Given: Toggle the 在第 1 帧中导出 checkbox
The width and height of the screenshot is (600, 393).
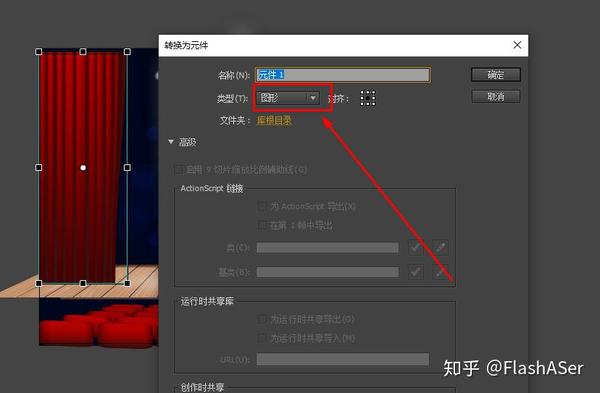Looking at the screenshot, I should pyautogui.click(x=262, y=226).
